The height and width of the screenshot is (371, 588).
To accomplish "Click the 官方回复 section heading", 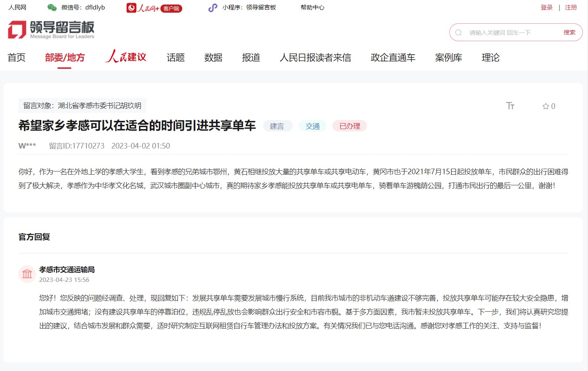I will click(x=34, y=237).
